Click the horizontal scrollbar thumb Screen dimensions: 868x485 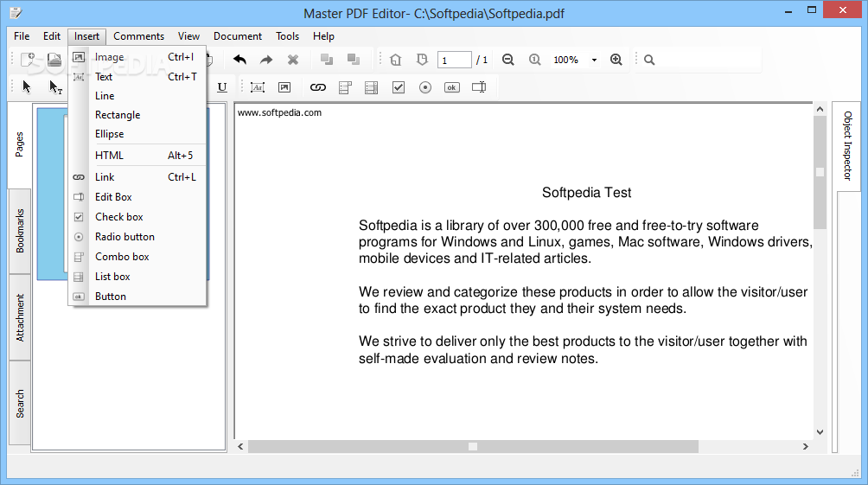[x=473, y=446]
